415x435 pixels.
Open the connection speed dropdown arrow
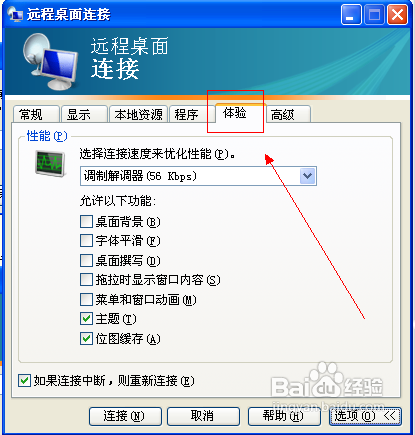click(307, 176)
